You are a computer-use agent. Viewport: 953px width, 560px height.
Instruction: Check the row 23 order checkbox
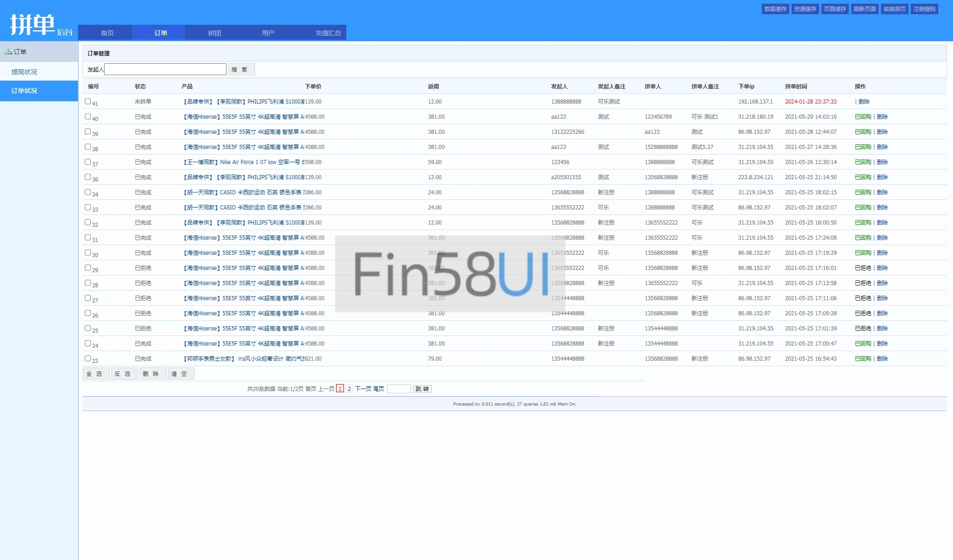point(88,358)
